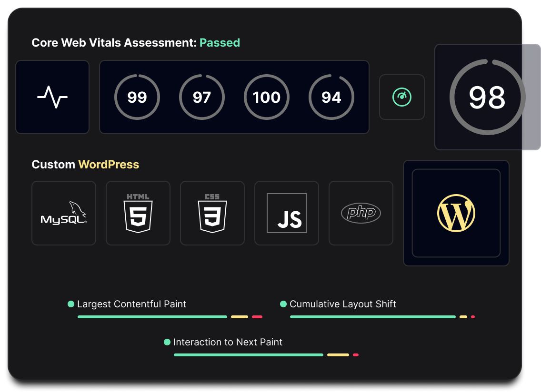Viewport: 541px width, 392px height.
Task: Click the MySQL logo tile
Action: point(64,213)
